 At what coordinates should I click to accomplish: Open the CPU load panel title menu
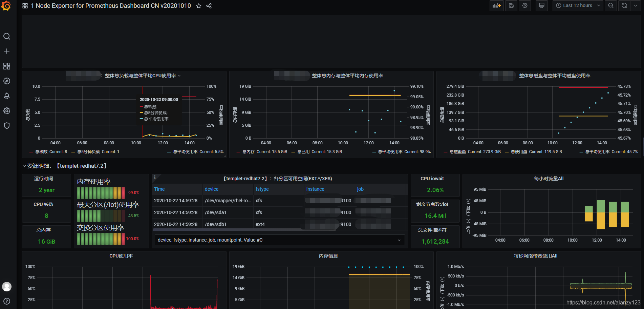click(140, 76)
